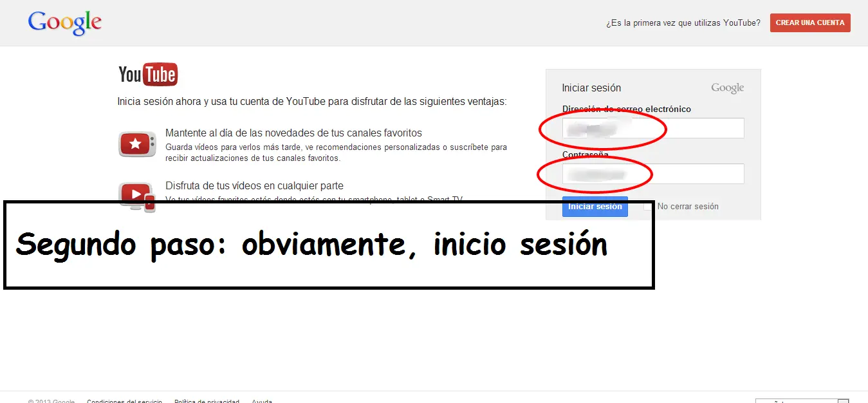This screenshot has height=403, width=868.
Task: Open Política de privacidad footer link
Action: tap(207, 400)
